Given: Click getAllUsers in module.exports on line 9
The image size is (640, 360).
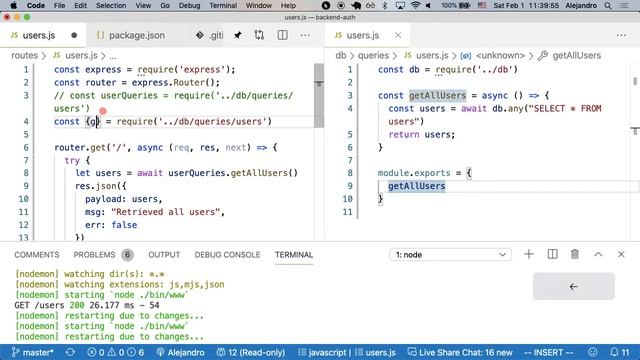Looking at the screenshot, I should click(416, 186).
